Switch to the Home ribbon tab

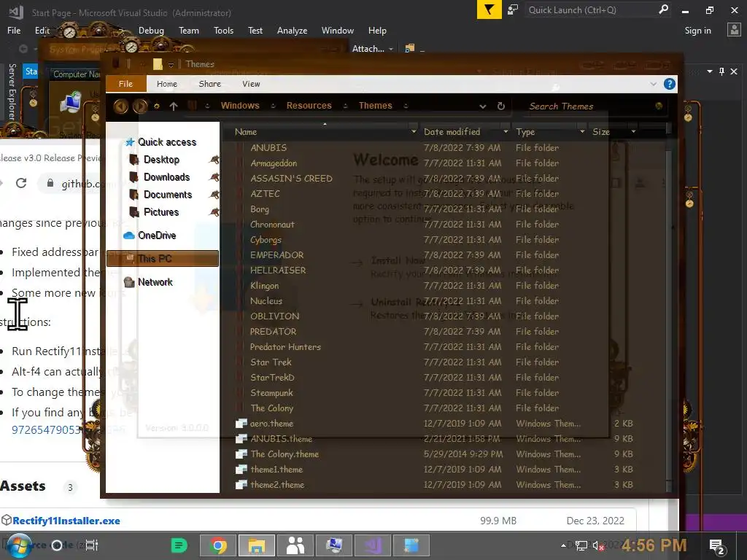[167, 84]
